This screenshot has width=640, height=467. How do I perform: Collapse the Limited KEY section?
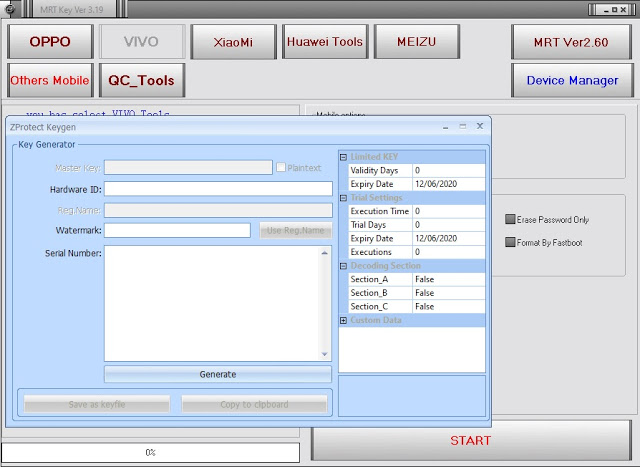click(x=343, y=157)
